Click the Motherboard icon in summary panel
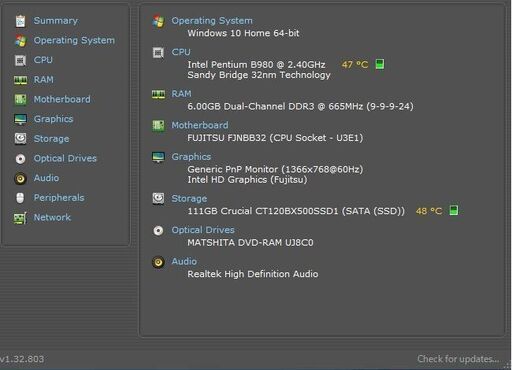The height and width of the screenshot is (370, 512). tap(158, 126)
